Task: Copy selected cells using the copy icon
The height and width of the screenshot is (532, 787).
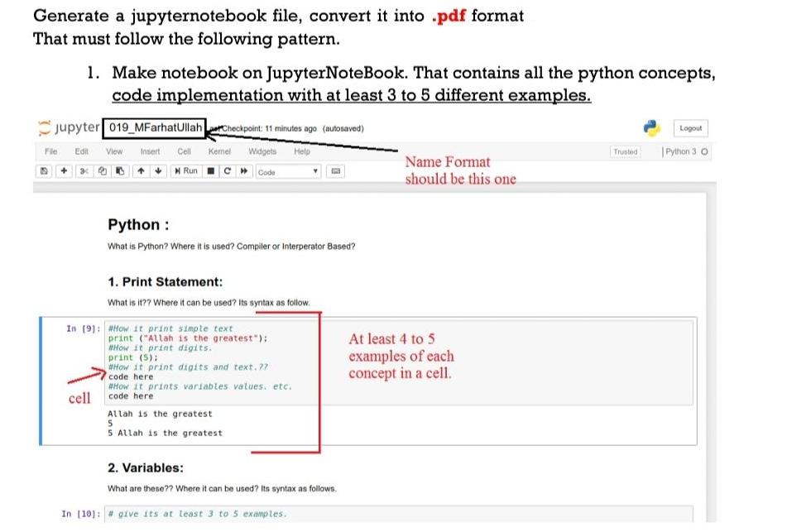Action: click(x=101, y=171)
